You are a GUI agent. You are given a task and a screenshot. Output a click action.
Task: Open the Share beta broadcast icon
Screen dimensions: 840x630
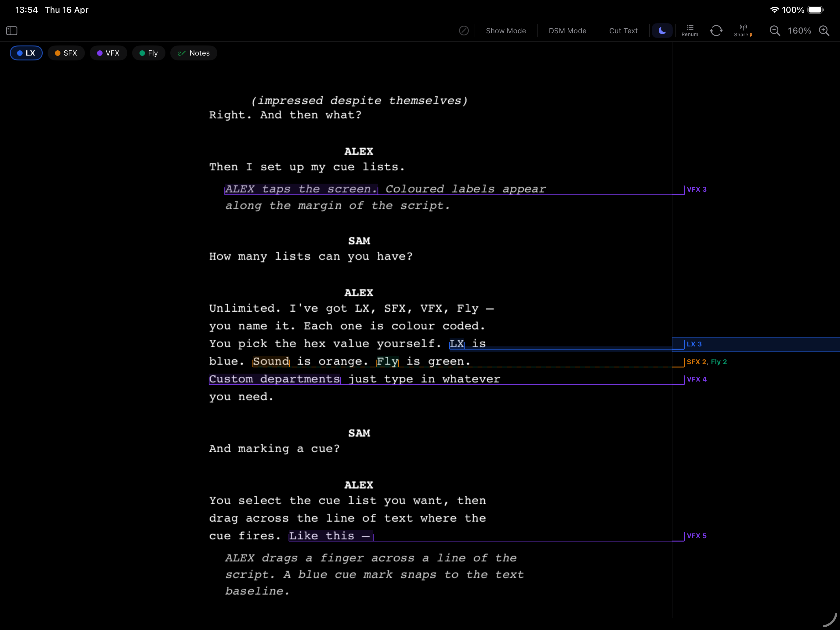pos(743,31)
